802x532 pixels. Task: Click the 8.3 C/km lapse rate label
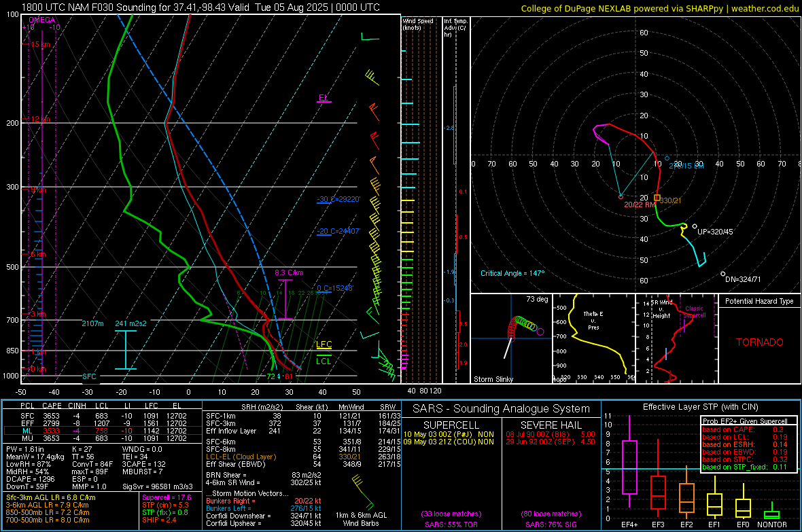(x=289, y=272)
